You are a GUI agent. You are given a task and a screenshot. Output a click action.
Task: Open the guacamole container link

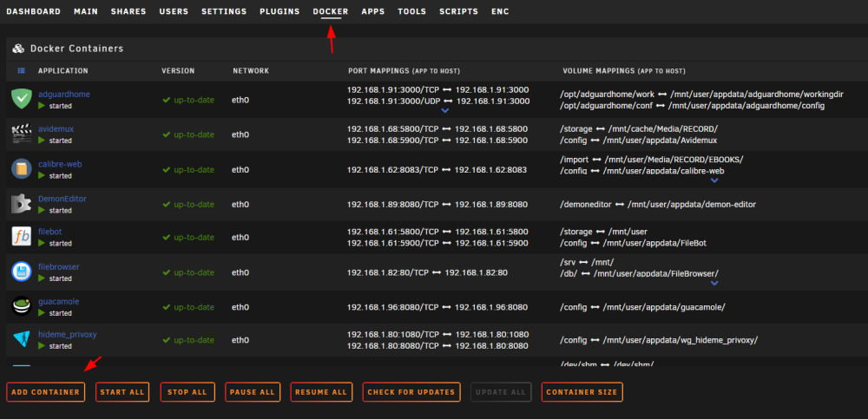coord(59,302)
